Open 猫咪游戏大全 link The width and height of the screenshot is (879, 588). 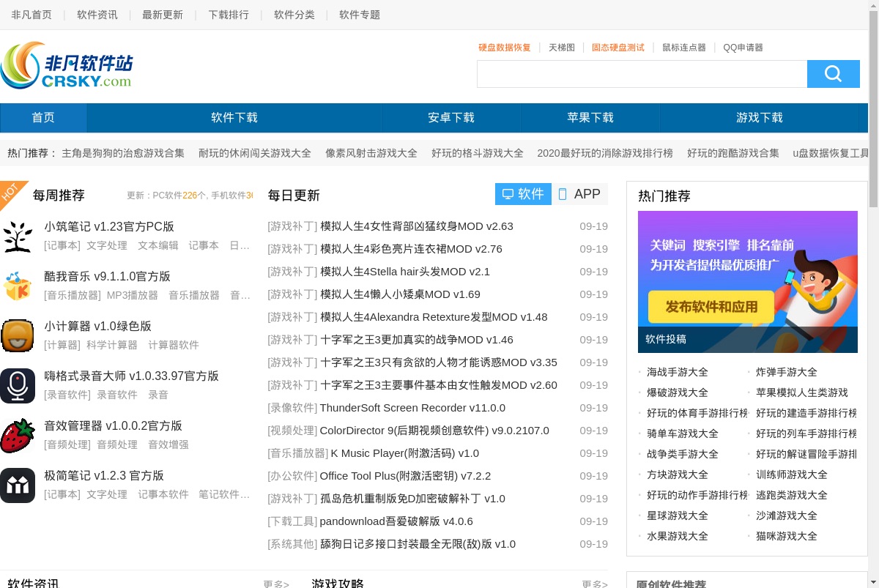pyautogui.click(x=787, y=536)
